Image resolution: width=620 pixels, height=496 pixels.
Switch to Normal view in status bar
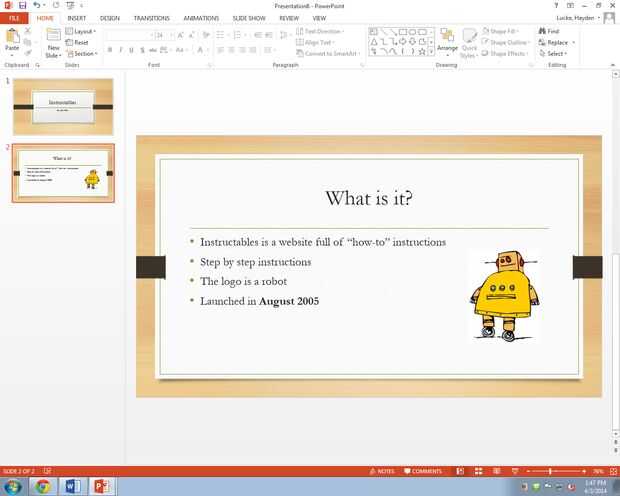pyautogui.click(x=460, y=471)
